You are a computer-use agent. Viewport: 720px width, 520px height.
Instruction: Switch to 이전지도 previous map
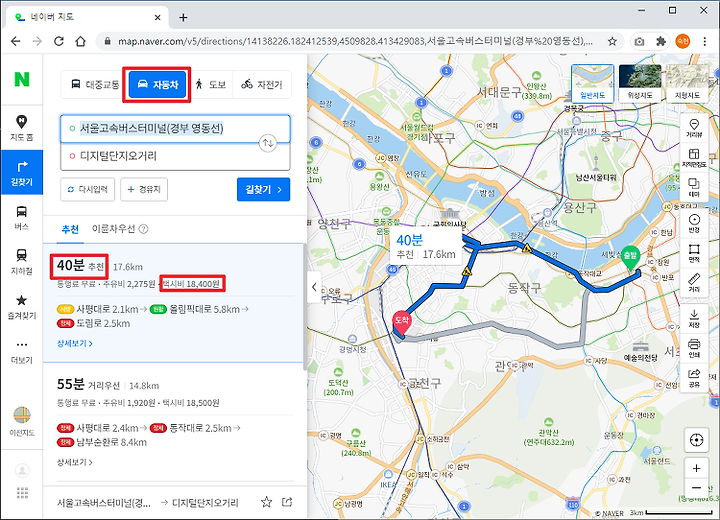pos(22,421)
